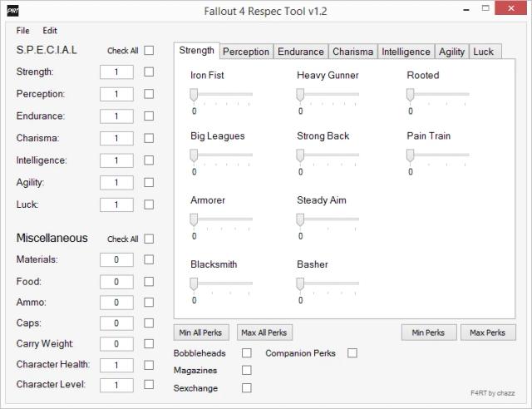Enable the Endurance stat checkbox
Image resolution: width=532 pixels, height=409 pixels.
149,116
